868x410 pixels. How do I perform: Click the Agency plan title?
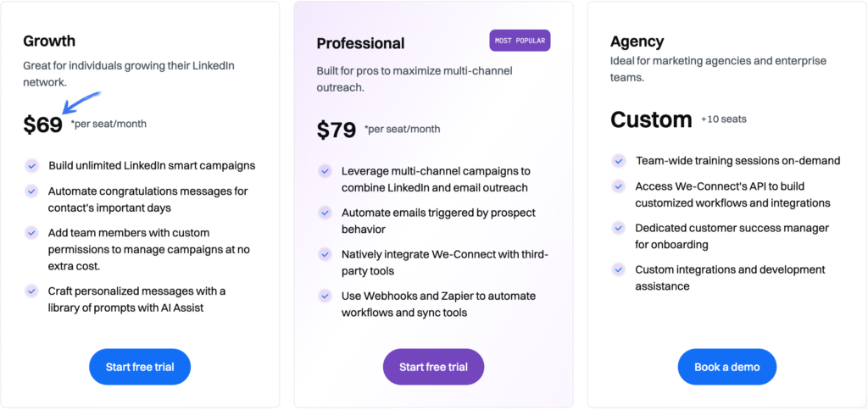coord(637,42)
